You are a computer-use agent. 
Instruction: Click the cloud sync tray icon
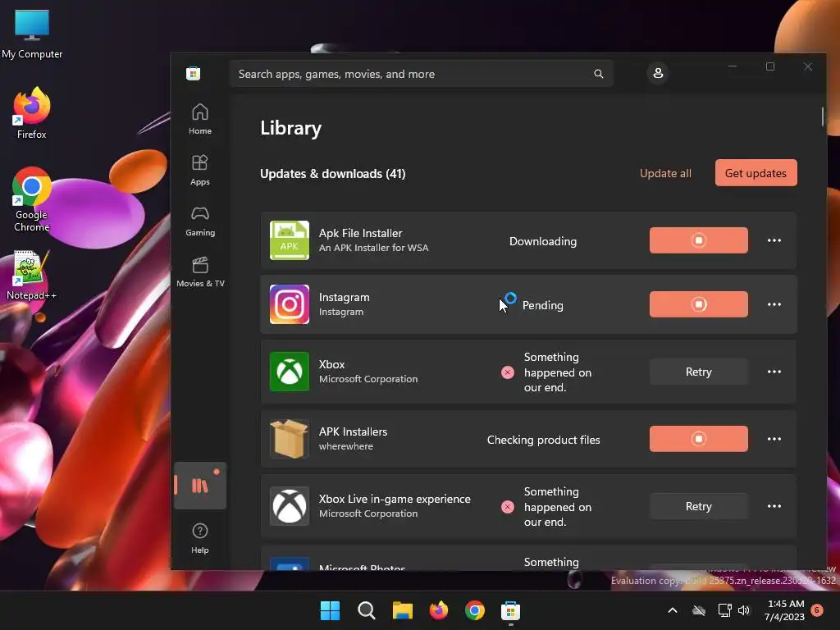tap(699, 610)
